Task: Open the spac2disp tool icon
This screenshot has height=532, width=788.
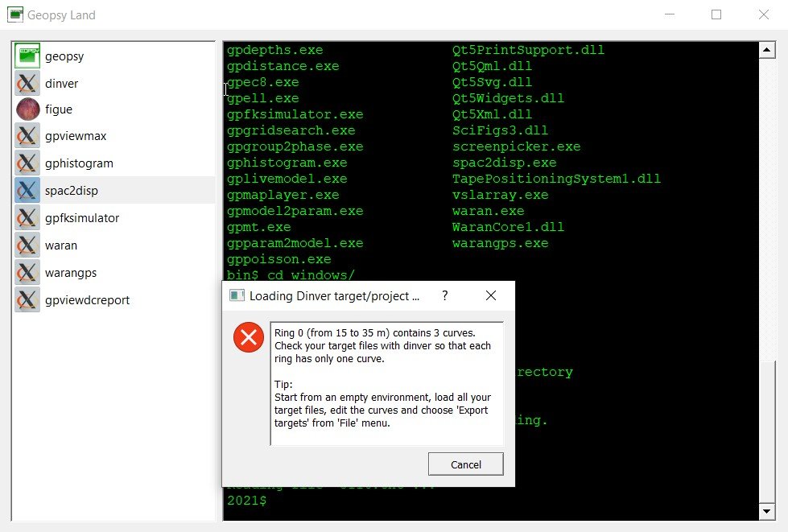Action: (x=28, y=191)
